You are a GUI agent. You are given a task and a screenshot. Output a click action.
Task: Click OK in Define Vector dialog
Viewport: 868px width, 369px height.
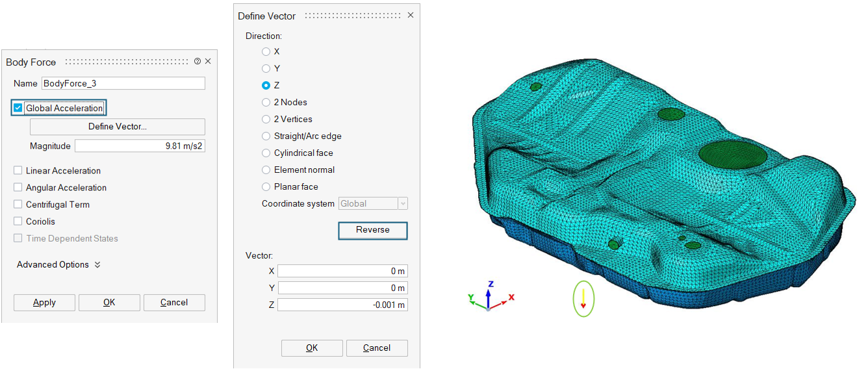(312, 348)
